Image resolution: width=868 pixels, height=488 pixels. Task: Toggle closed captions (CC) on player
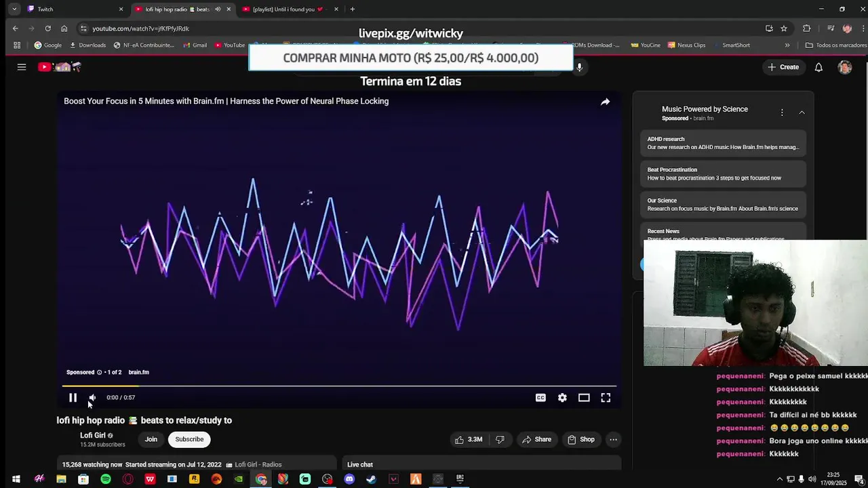(540, 398)
